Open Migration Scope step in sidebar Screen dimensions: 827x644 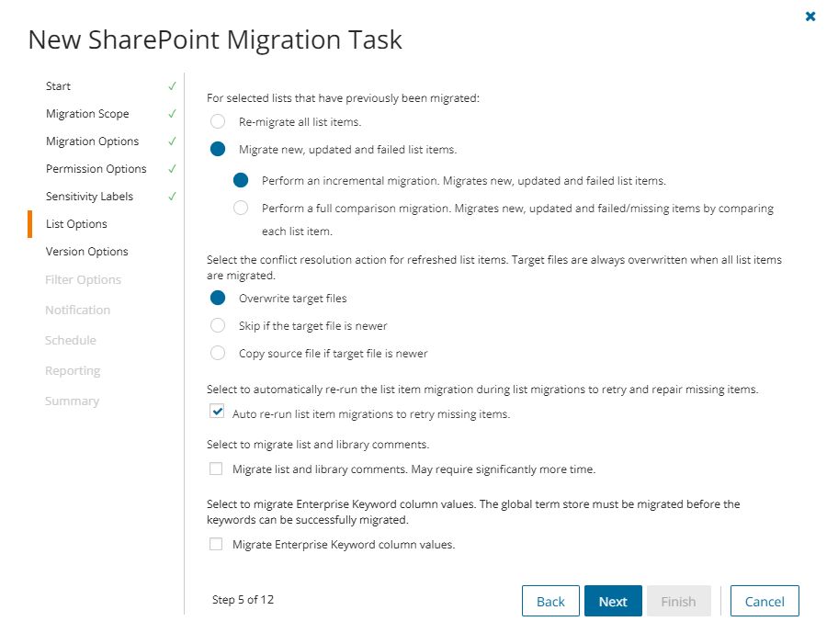(x=87, y=114)
